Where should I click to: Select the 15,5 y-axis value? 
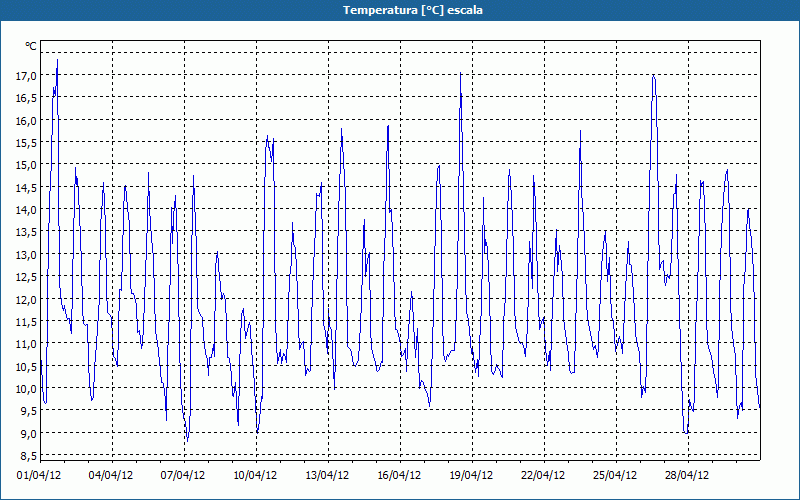(26, 143)
